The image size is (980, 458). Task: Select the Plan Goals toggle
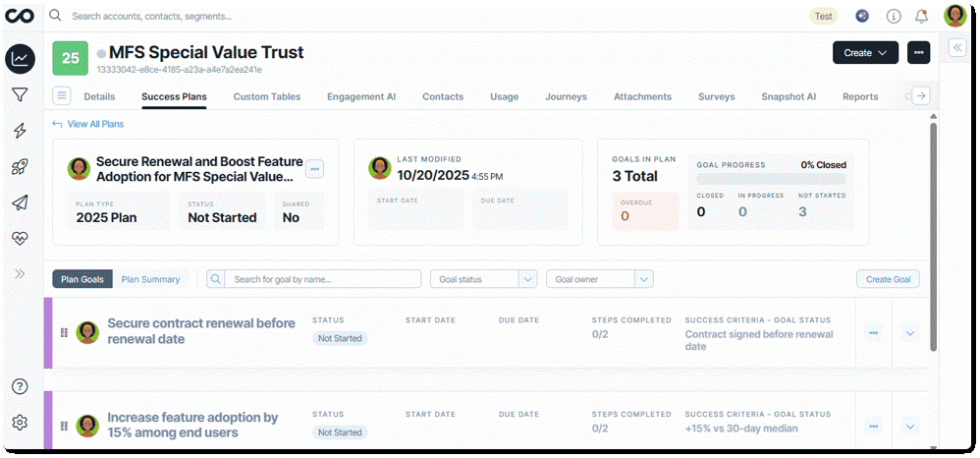[82, 279]
